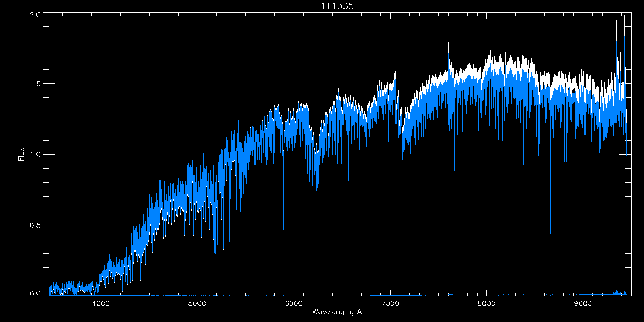
Task: Click the 2.0 flux tick label
Action: (x=35, y=15)
